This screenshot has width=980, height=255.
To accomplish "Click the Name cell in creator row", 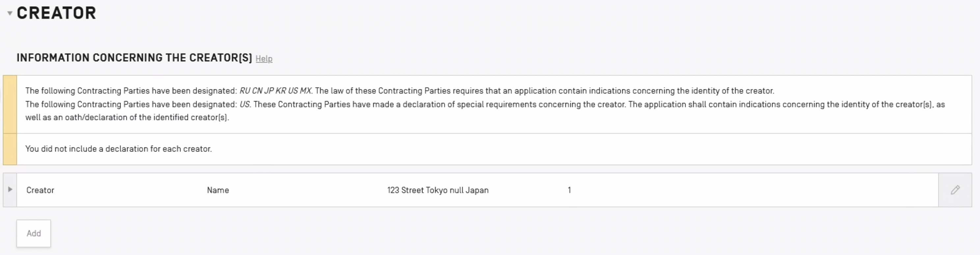I will tap(218, 190).
